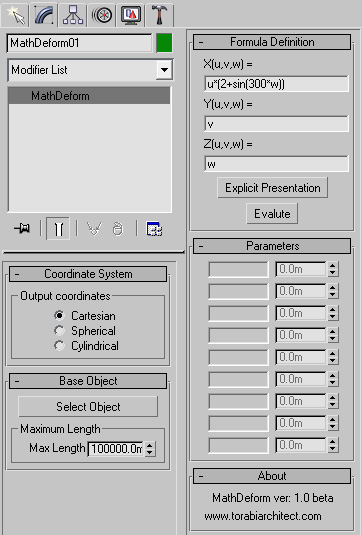Screen dimensions: 362x535
Task: Open the green object color swatch
Action: (x=164, y=43)
